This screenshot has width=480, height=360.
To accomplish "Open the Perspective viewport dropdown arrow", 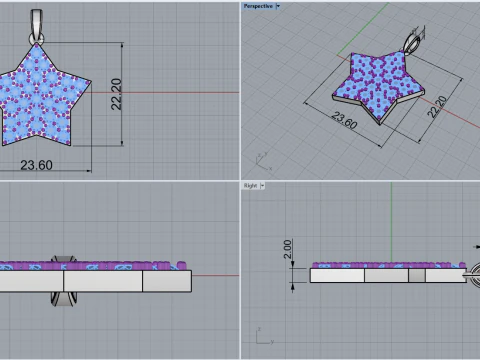I will [278, 6].
